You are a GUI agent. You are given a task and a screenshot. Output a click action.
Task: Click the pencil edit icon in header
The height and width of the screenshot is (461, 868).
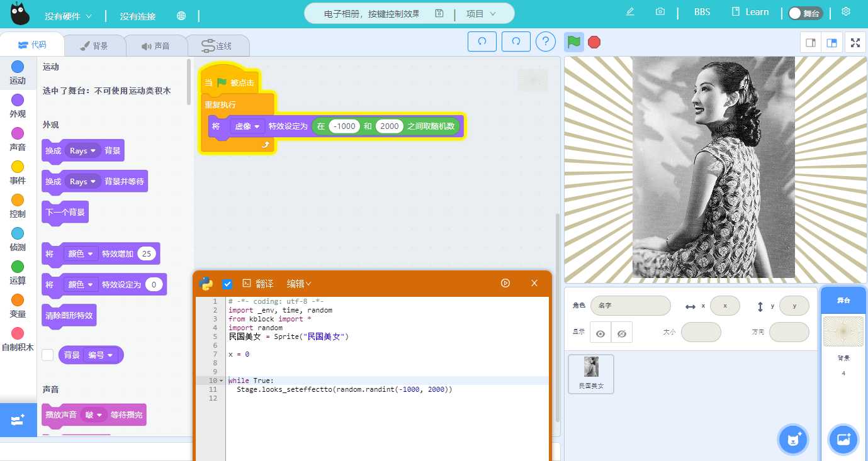(630, 12)
